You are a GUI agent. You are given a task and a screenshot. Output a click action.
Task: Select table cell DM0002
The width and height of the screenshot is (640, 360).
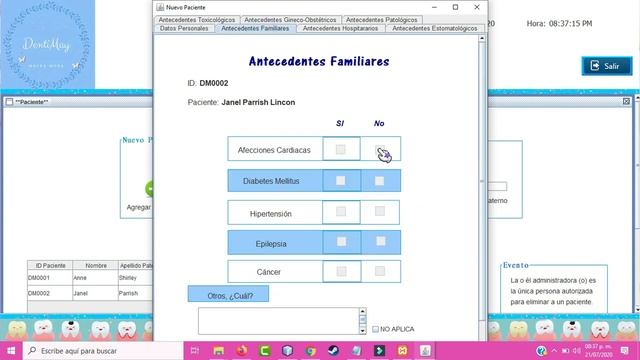coord(50,293)
